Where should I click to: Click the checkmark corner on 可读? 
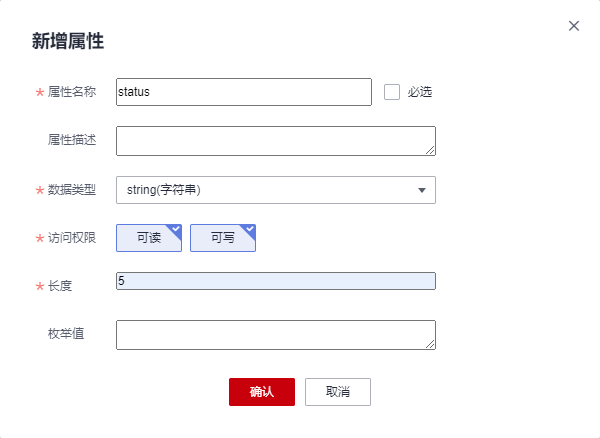pos(176,229)
